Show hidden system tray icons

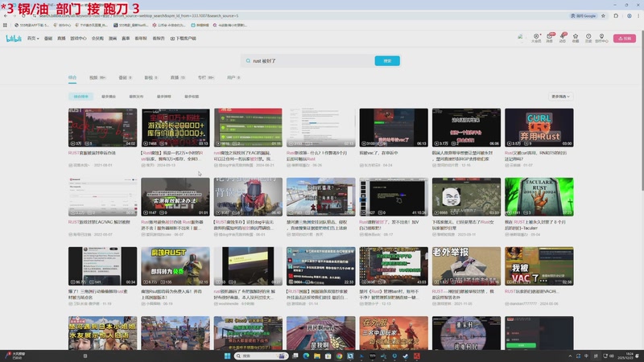click(x=570, y=356)
